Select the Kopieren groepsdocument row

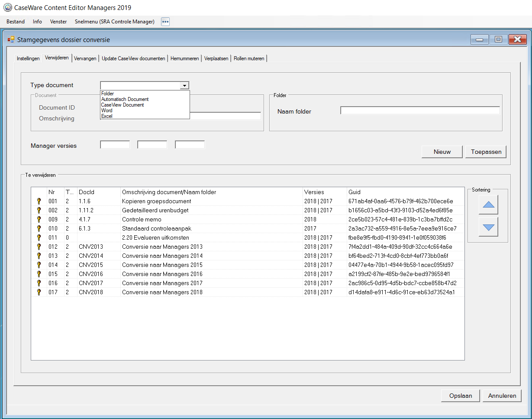(248, 201)
